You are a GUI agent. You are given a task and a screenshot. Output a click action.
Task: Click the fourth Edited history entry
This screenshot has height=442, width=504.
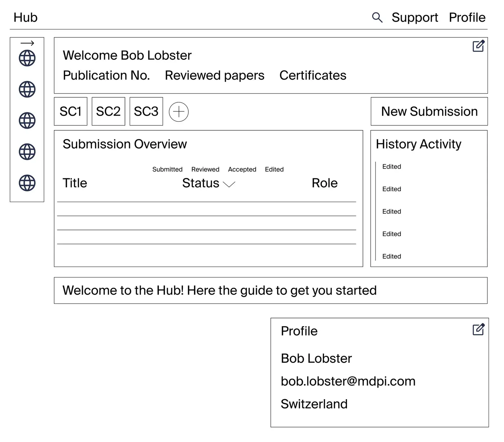tap(392, 234)
